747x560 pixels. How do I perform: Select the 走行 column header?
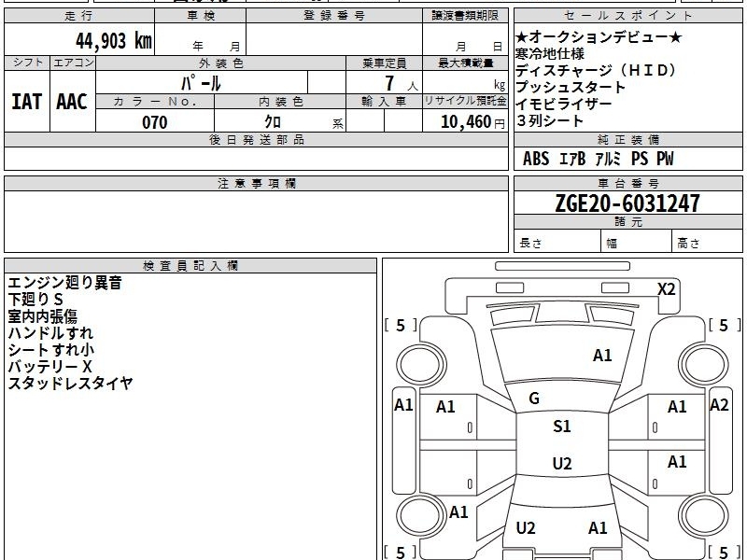click(79, 16)
